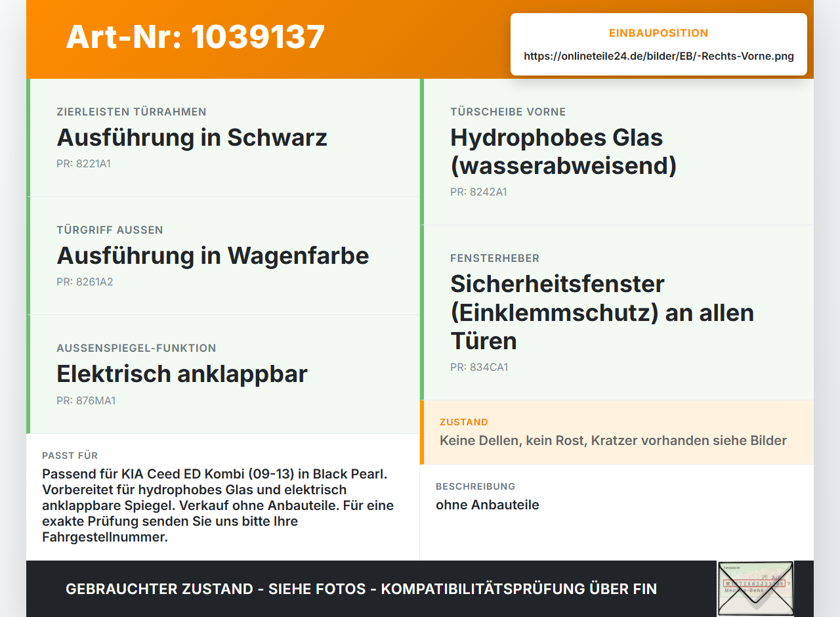Click 'Sicherheitsfenster (Einklemmschutz)' value

[602, 312]
